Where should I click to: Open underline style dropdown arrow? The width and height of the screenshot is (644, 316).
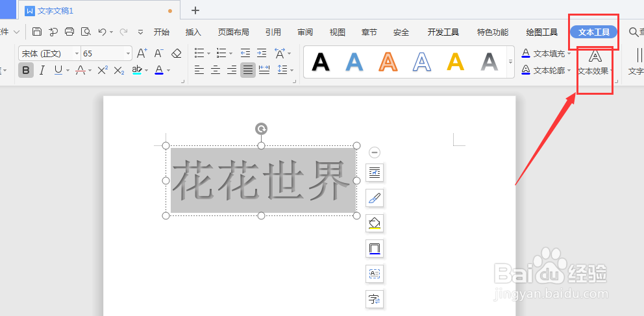pos(68,71)
